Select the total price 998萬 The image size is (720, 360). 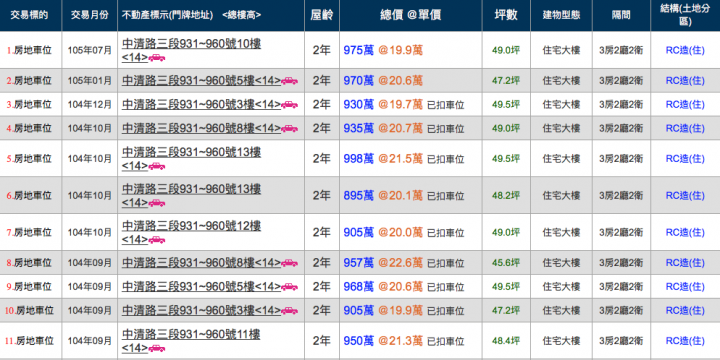[359, 159]
